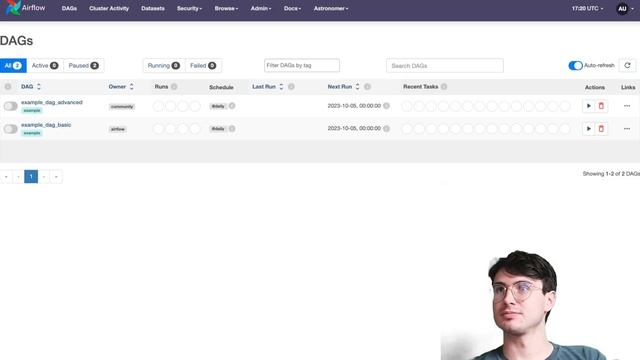Screen dimensions: 640x360
Task: Click info icon next to Recent Tasks header
Action: 444,87
